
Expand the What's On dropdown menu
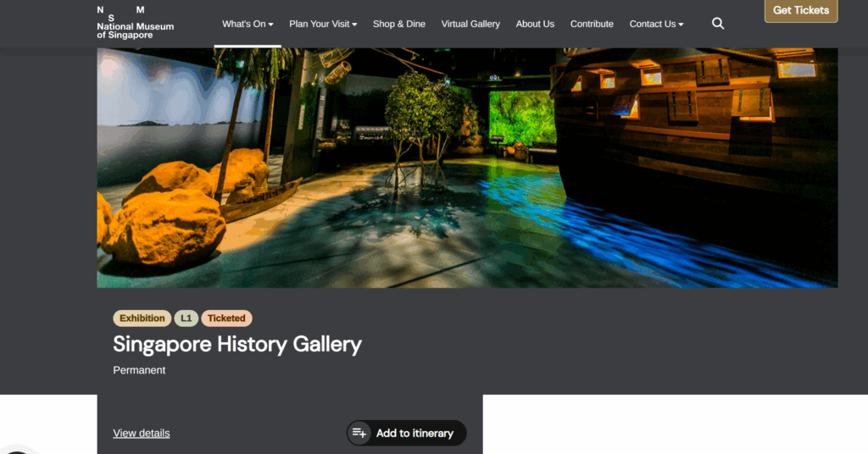[248, 24]
